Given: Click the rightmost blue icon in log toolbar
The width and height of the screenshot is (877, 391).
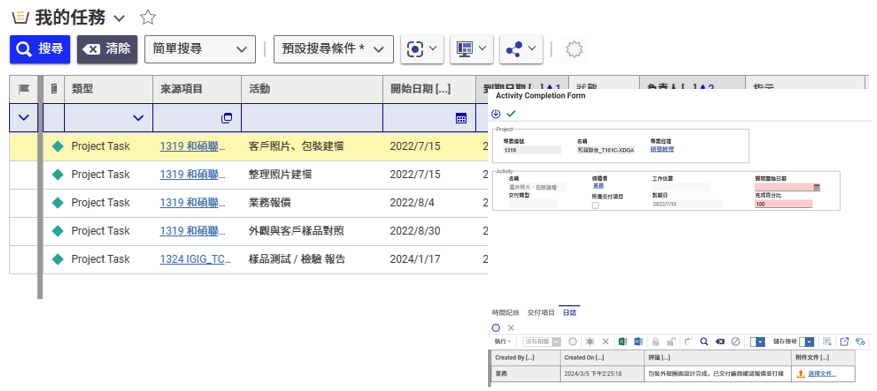Looking at the screenshot, I should pyautogui.click(x=860, y=341).
